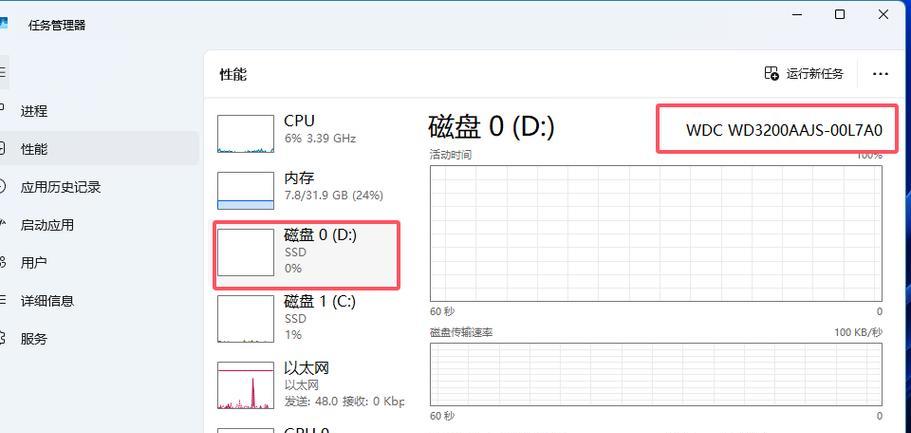Select the 内存 performance entry label
911x433 pixels.
(299, 178)
